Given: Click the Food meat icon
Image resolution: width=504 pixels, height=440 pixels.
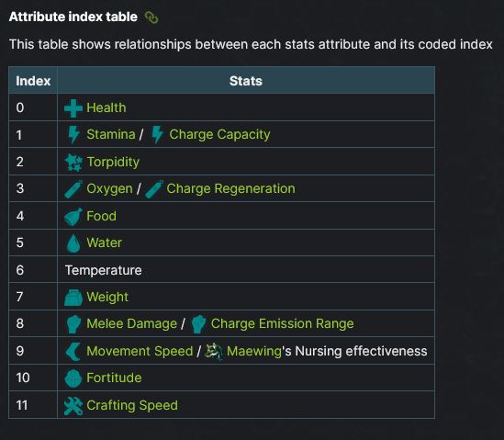Looking at the screenshot, I should pyautogui.click(x=73, y=217).
